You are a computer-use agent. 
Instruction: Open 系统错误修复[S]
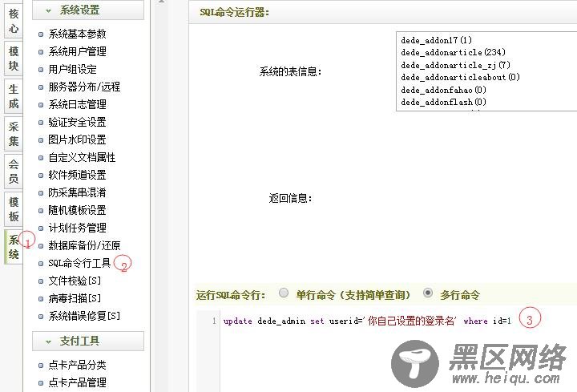pyautogui.click(x=84, y=316)
